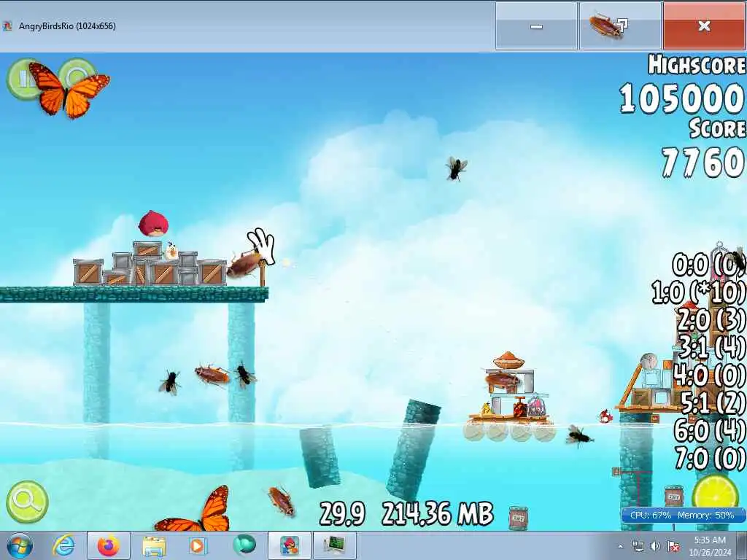Show hidden tray icons arrow

point(620,547)
